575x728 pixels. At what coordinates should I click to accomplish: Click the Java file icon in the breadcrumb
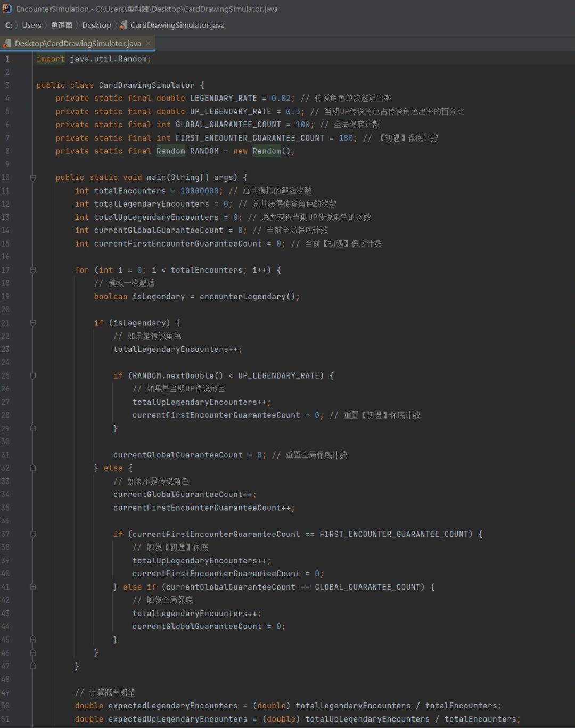click(x=124, y=25)
